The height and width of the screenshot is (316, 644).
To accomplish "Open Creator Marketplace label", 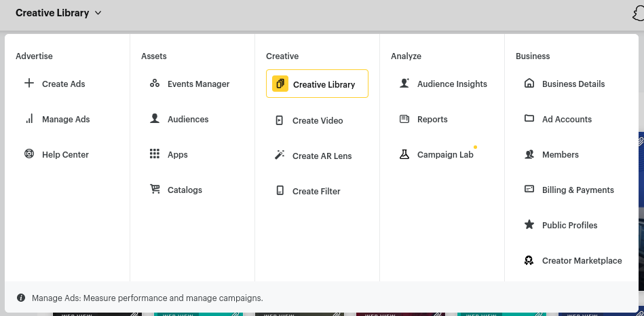I will (x=582, y=261).
